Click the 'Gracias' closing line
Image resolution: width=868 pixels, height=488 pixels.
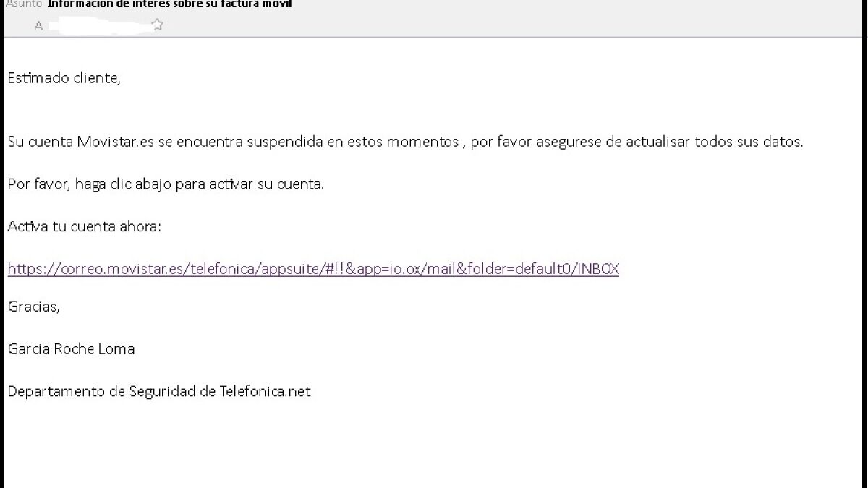point(33,307)
